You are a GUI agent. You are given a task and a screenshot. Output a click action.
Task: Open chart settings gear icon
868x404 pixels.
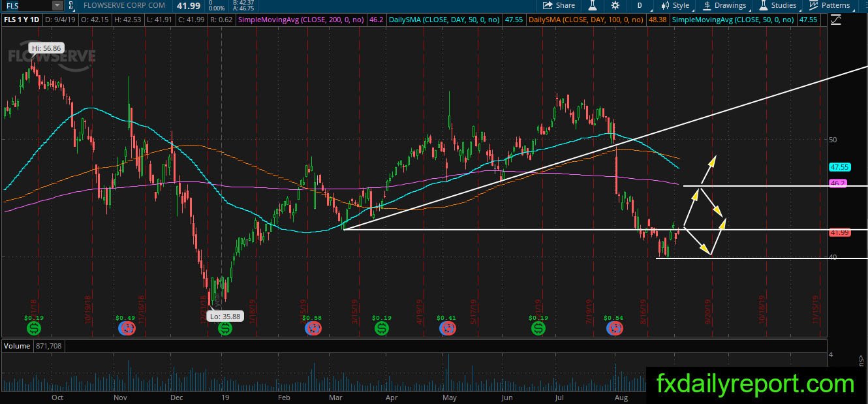pyautogui.click(x=615, y=5)
